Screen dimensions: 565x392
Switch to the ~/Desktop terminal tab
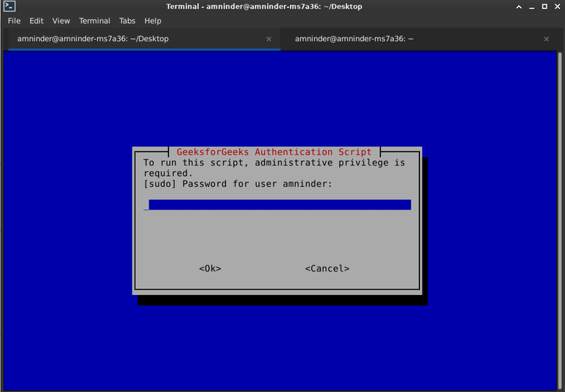click(144, 39)
